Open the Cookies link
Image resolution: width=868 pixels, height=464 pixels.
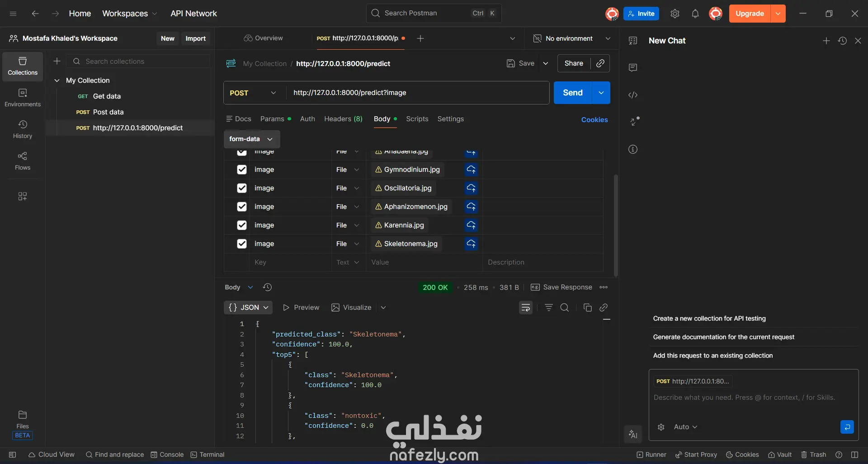594,120
